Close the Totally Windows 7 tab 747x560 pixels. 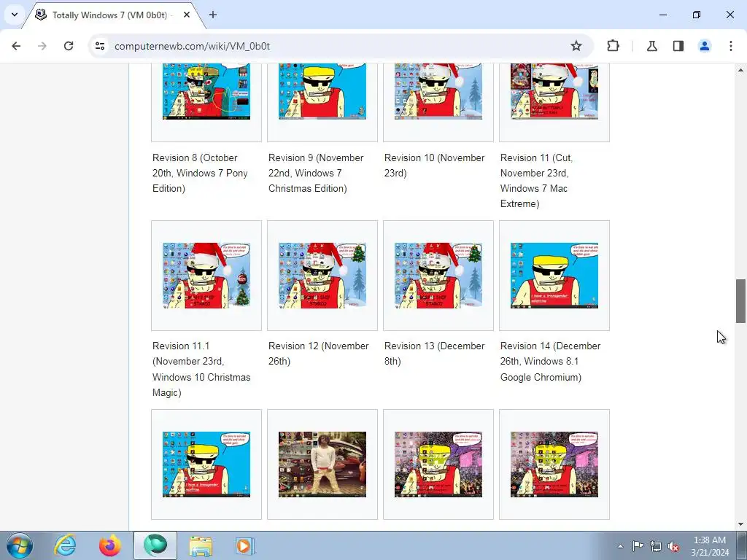[187, 15]
